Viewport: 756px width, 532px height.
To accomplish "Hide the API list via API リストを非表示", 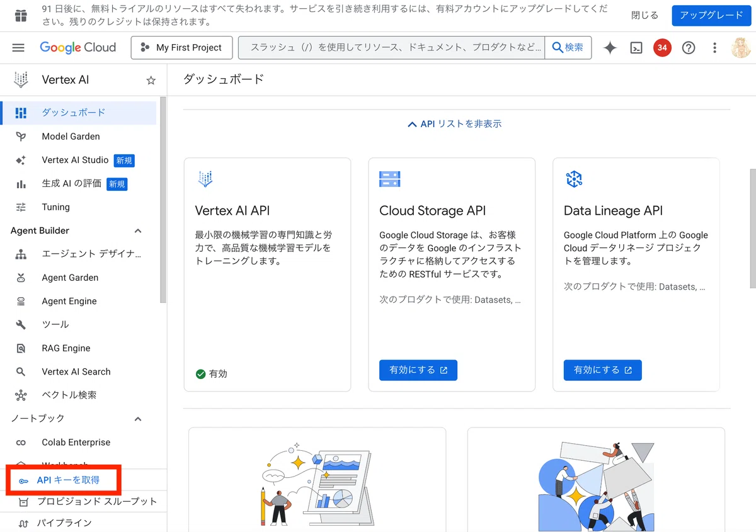I will click(x=454, y=124).
